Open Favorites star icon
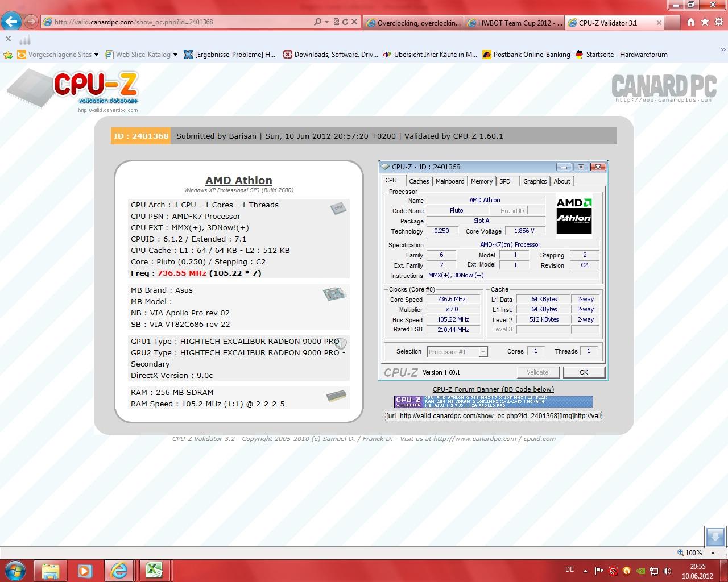Screen dimensions: 728x582 pyautogui.click(x=705, y=22)
